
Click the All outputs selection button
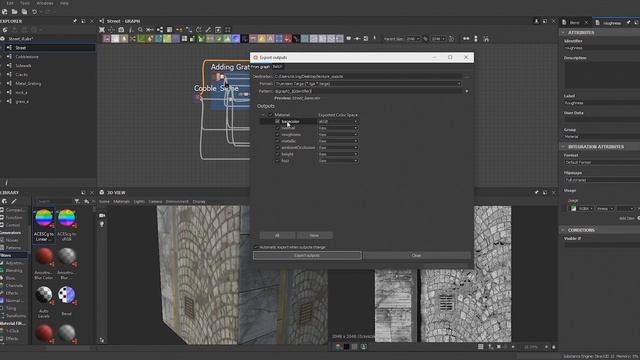point(277,235)
